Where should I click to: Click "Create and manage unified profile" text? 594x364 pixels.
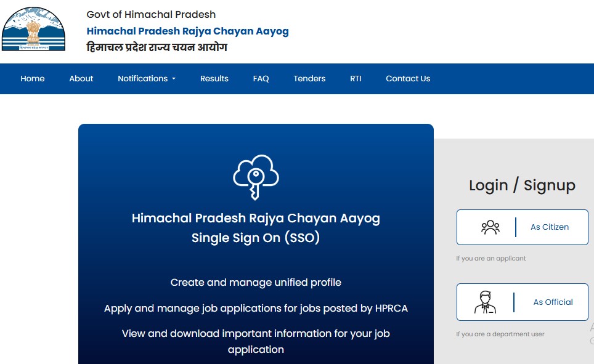click(256, 283)
